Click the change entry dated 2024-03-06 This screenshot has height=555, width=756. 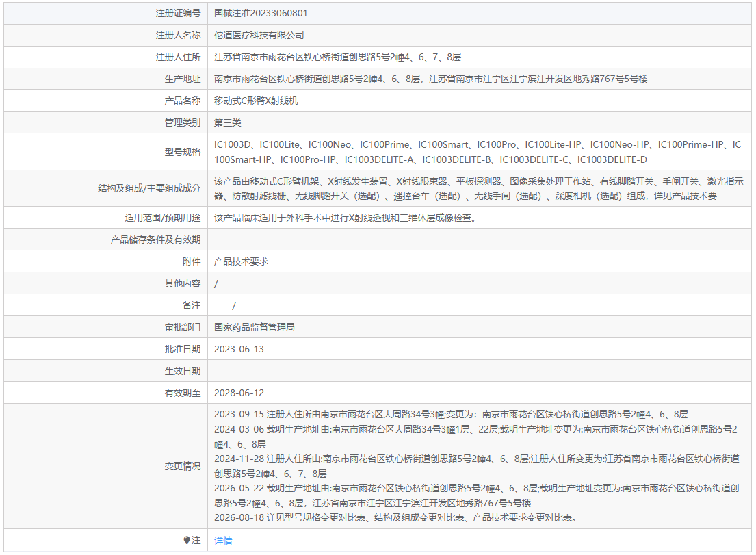pos(475,437)
